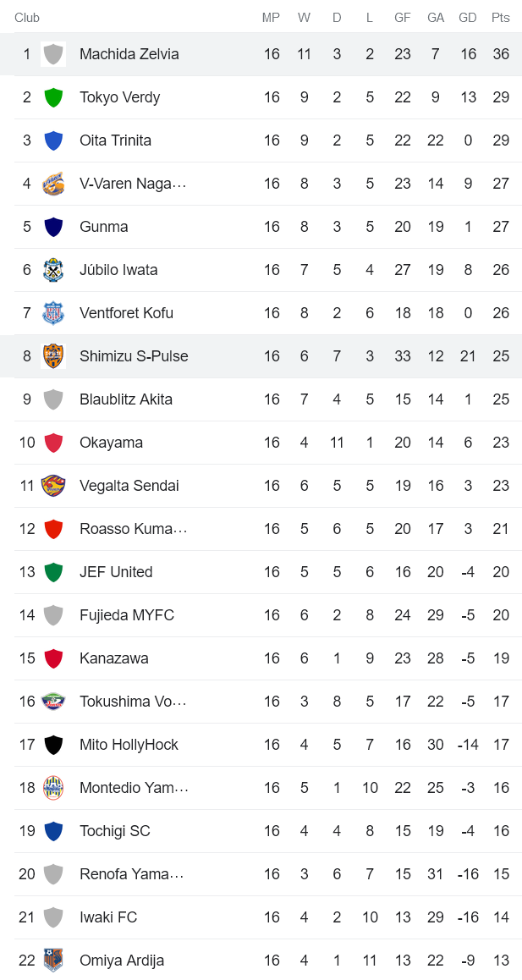The width and height of the screenshot is (522, 980).
Task: Click the Okayama red crest icon
Action: (x=53, y=442)
